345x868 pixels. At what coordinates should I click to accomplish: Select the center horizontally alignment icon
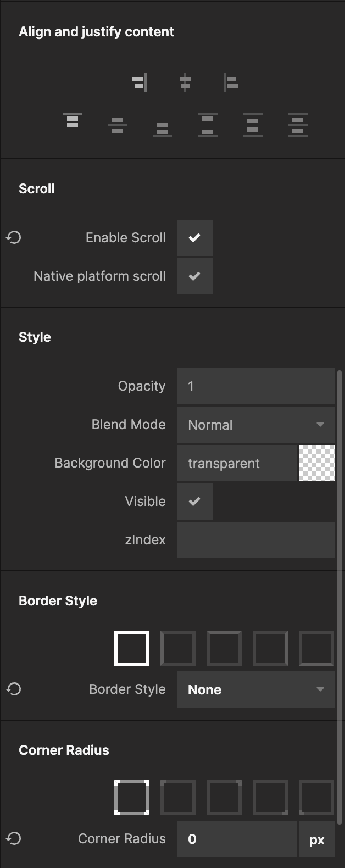[185, 83]
